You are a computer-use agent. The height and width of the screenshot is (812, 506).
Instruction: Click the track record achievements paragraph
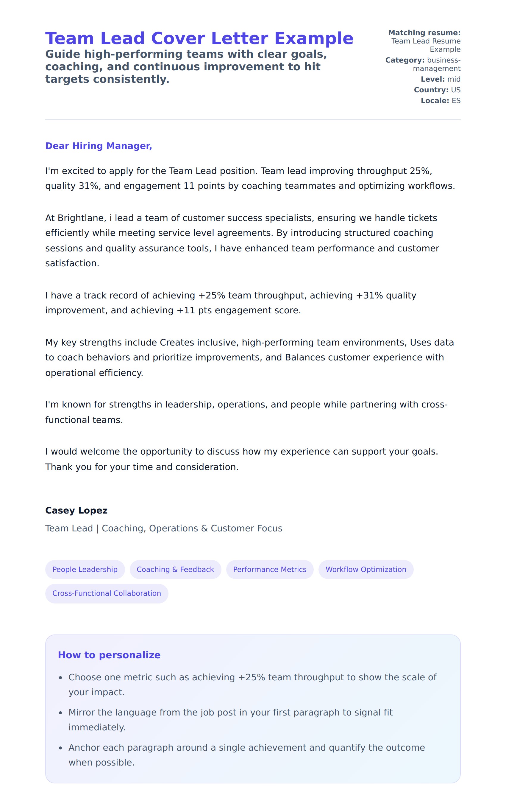tap(231, 303)
